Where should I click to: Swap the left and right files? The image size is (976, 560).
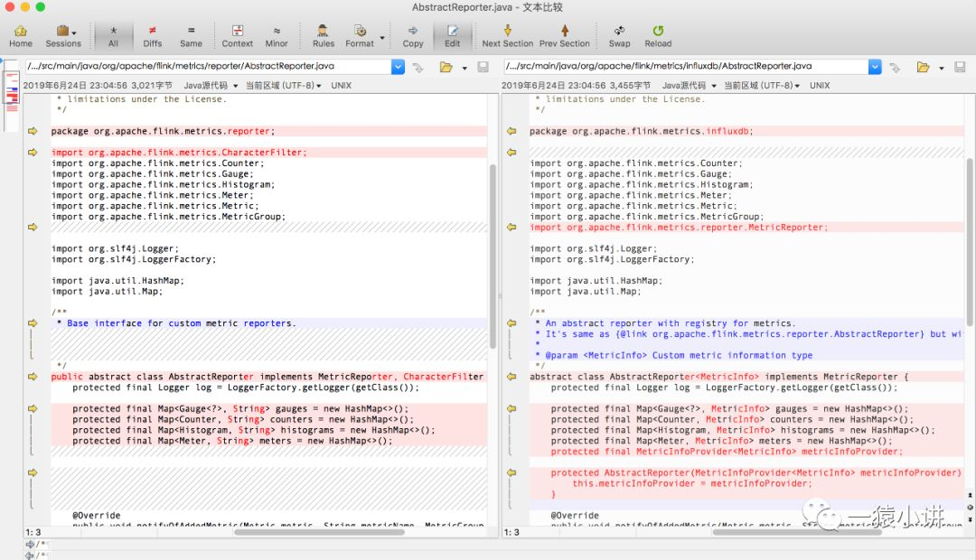(619, 36)
